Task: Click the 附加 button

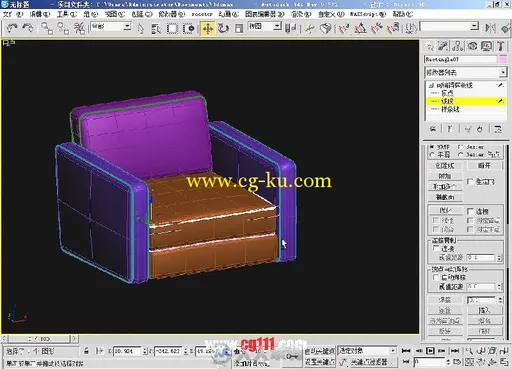Action: tap(445, 176)
